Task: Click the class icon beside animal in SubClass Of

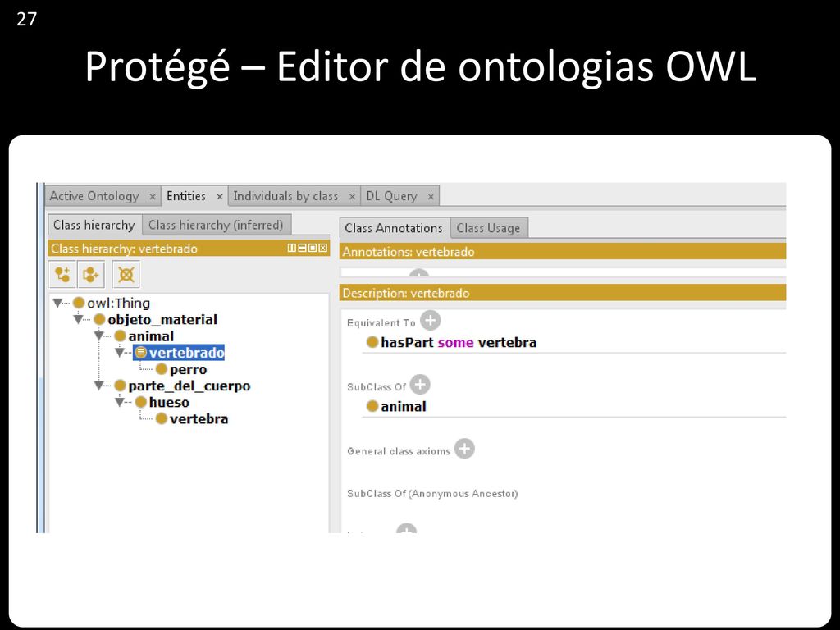Action: click(x=372, y=407)
